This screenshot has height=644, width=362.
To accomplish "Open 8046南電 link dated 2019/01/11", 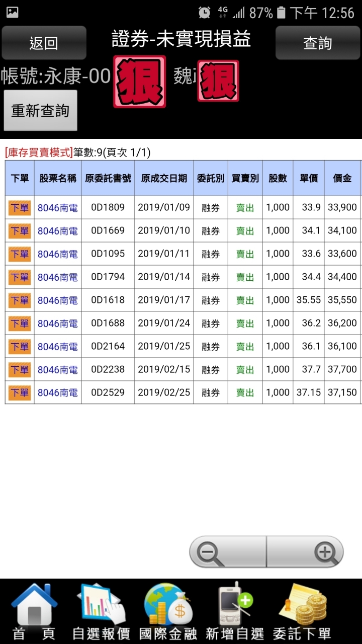I will [x=58, y=254].
